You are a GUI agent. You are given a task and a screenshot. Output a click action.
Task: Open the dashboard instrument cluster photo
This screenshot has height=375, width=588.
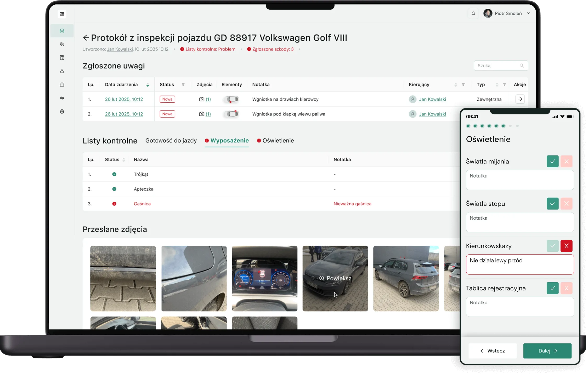click(264, 278)
